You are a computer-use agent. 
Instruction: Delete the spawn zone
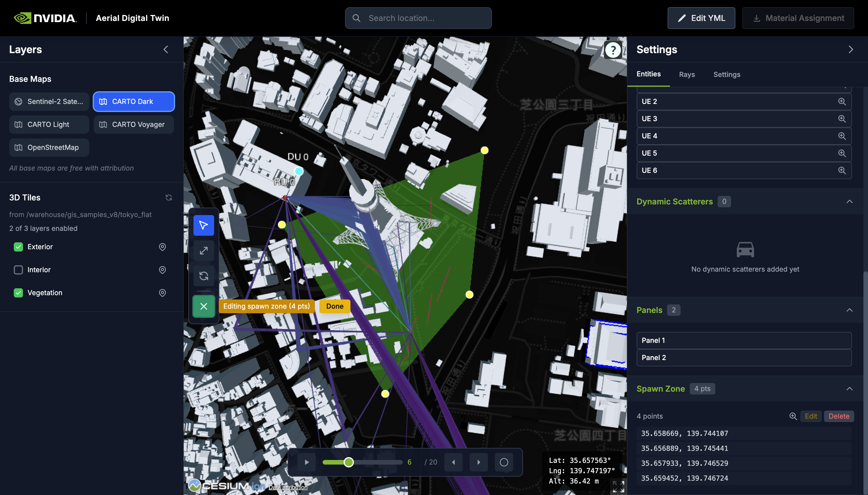(x=839, y=416)
